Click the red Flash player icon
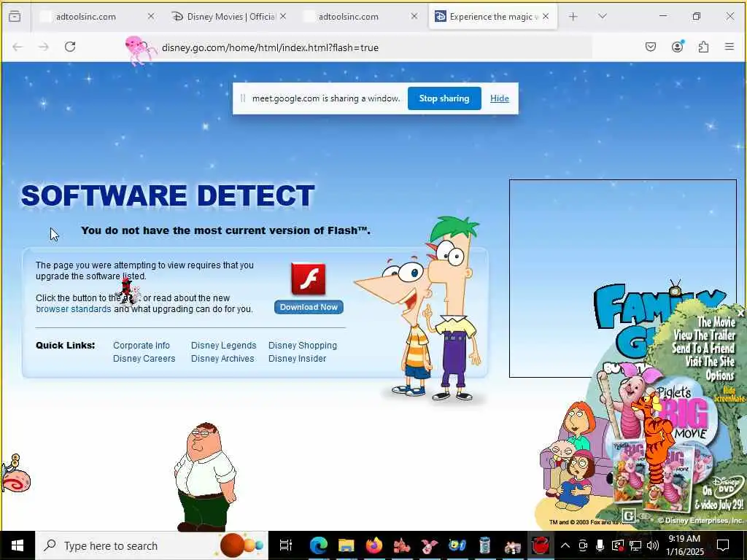The height and width of the screenshot is (560, 747). pos(309,279)
